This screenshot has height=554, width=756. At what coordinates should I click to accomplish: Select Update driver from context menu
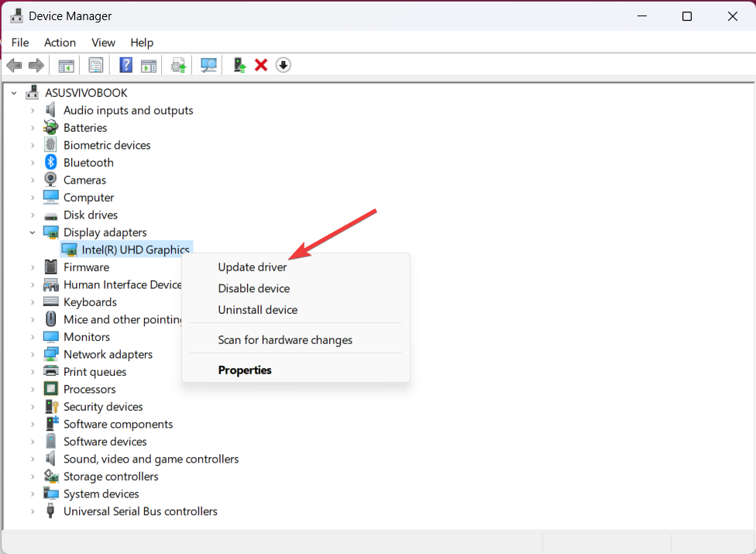(252, 267)
